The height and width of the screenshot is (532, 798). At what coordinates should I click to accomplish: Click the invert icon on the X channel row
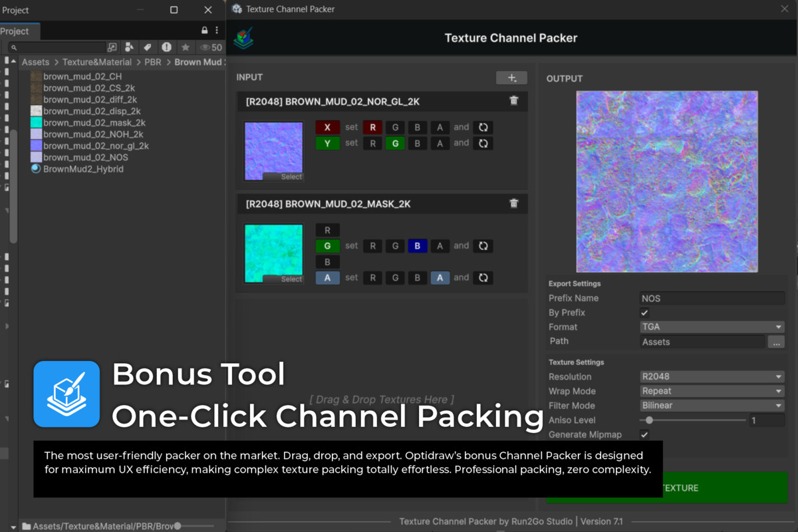point(483,127)
